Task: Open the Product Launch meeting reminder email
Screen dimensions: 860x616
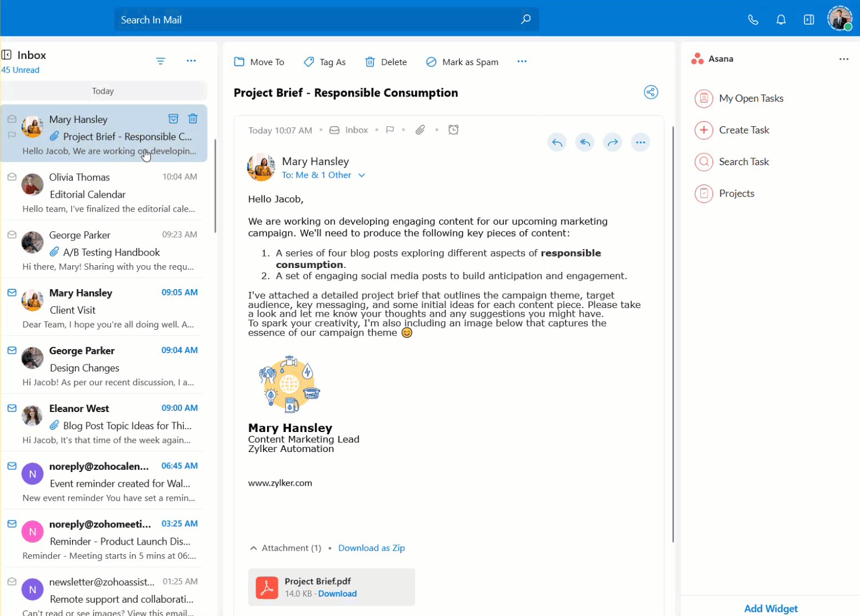Action: click(103, 538)
